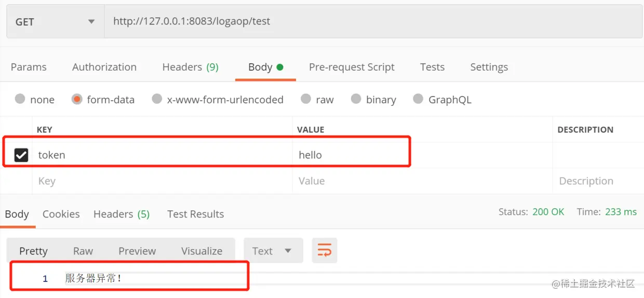Switch to the Params tab
Screen dimensions: 644x298
click(x=29, y=67)
